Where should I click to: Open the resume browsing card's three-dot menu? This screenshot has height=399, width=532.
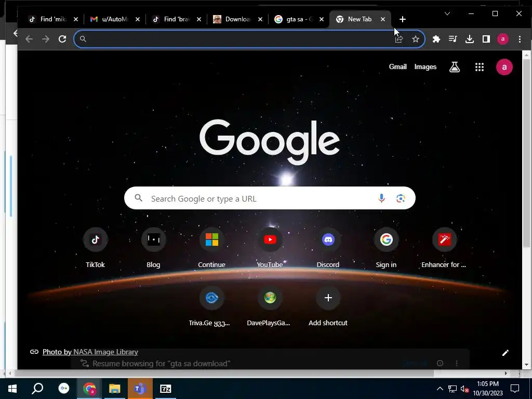click(457, 363)
